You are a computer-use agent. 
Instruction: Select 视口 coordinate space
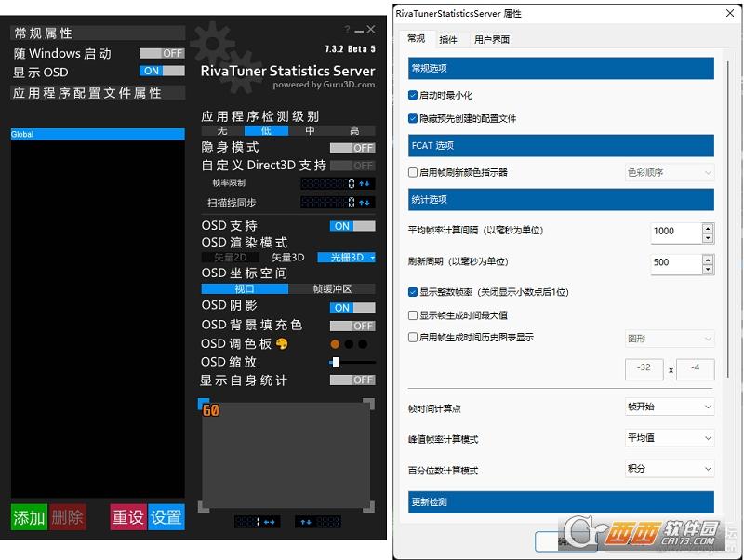click(245, 288)
